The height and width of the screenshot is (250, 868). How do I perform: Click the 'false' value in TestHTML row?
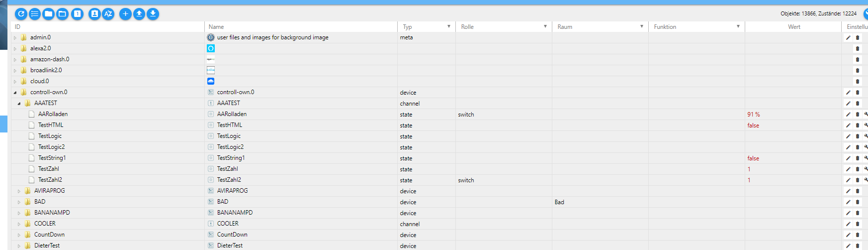[x=753, y=125]
